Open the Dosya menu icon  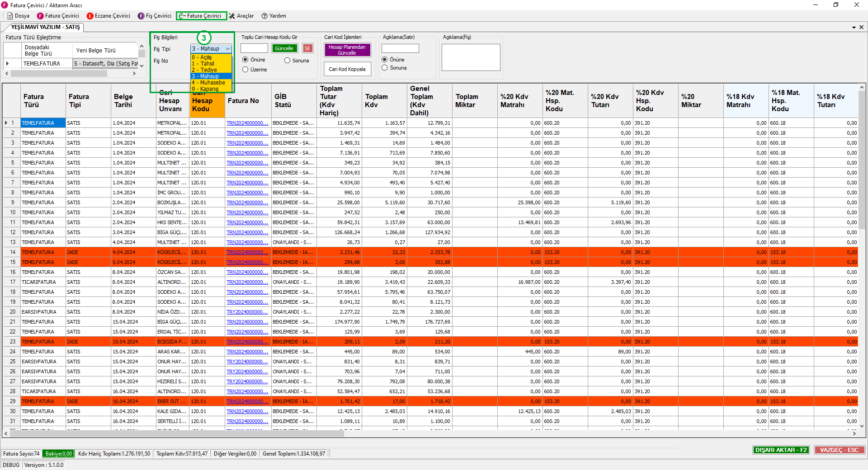(x=10, y=16)
